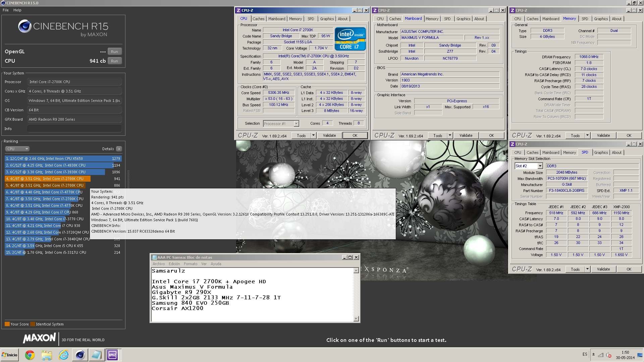Click the CPU-Z Mainboard window title icon
644x362 pixels.
pos(375,10)
